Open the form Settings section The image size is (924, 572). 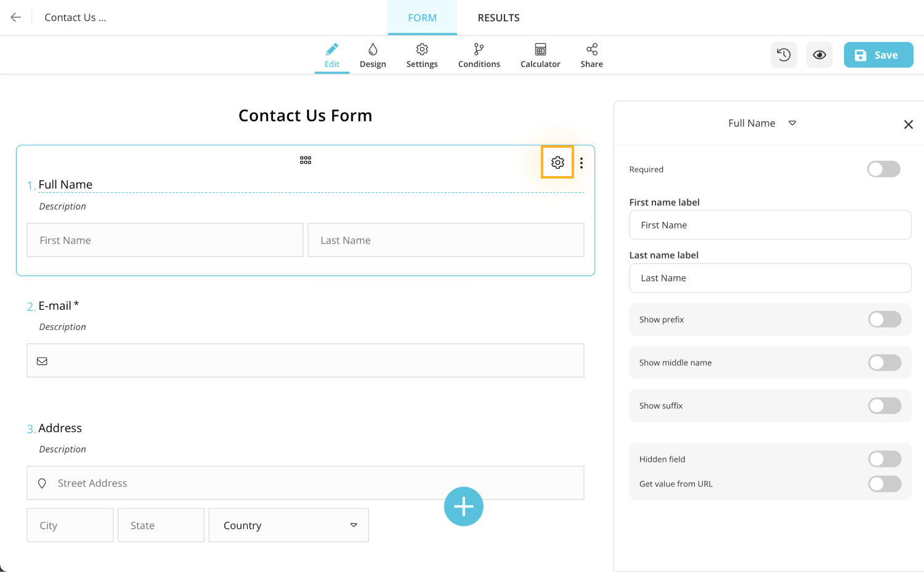coord(421,55)
